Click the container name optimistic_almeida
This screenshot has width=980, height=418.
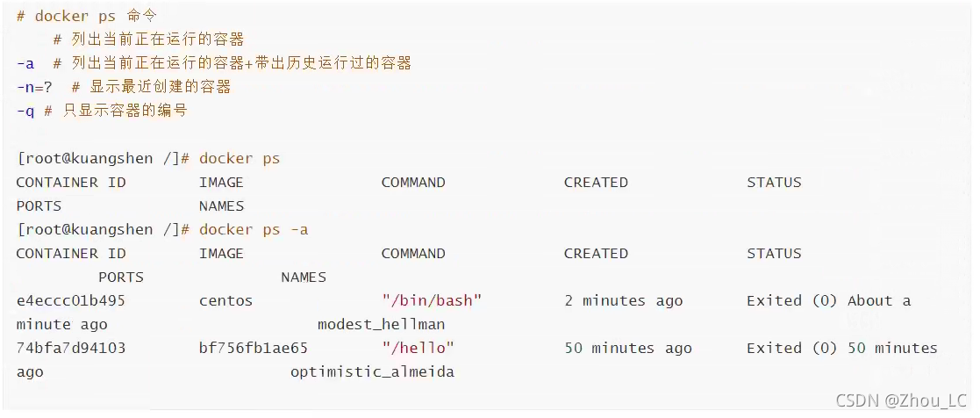click(372, 372)
